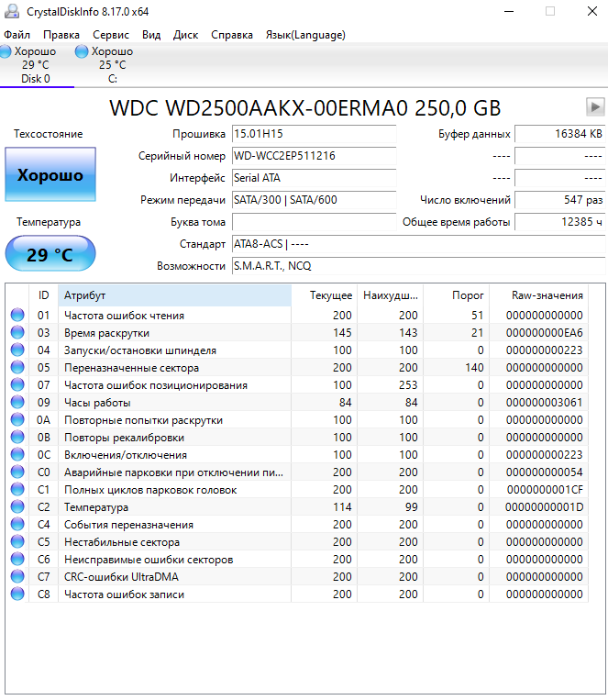
Task: Select the Нестабильные сектора attribute name
Action: (122, 542)
